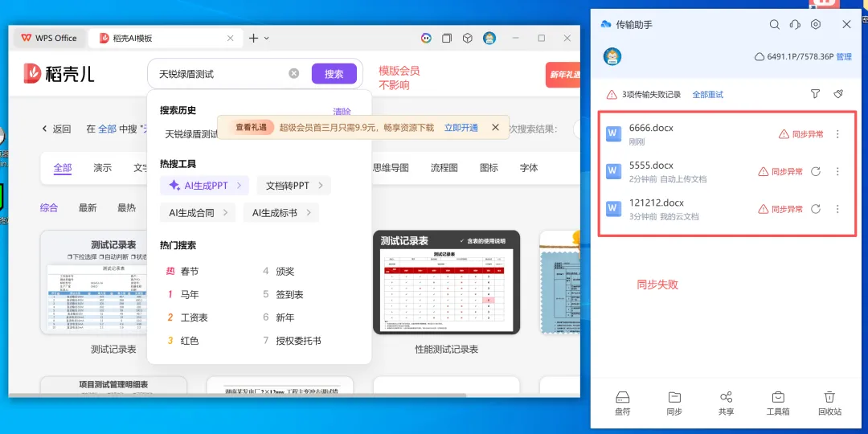Expand the dropdown arrow next to the new tab plus
This screenshot has height=434, width=868.
tap(266, 39)
